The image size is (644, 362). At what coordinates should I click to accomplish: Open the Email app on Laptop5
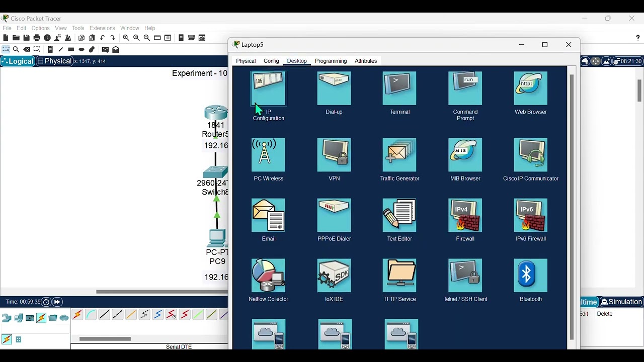coord(269,215)
